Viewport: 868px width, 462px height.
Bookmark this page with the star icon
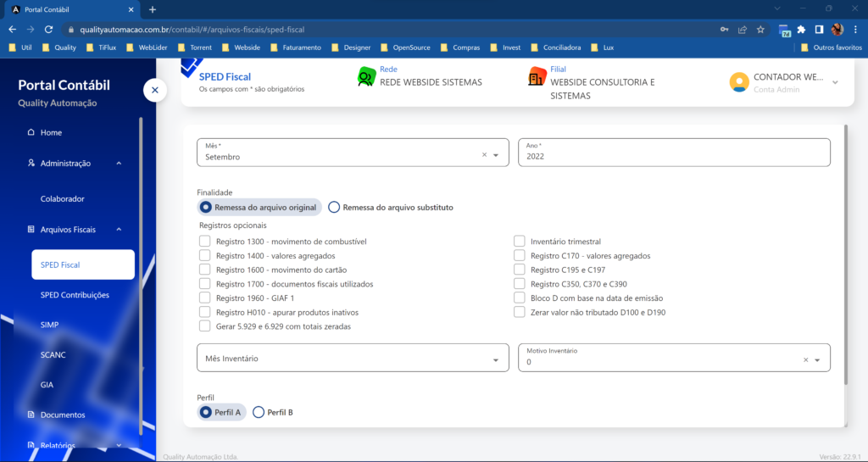pos(760,29)
